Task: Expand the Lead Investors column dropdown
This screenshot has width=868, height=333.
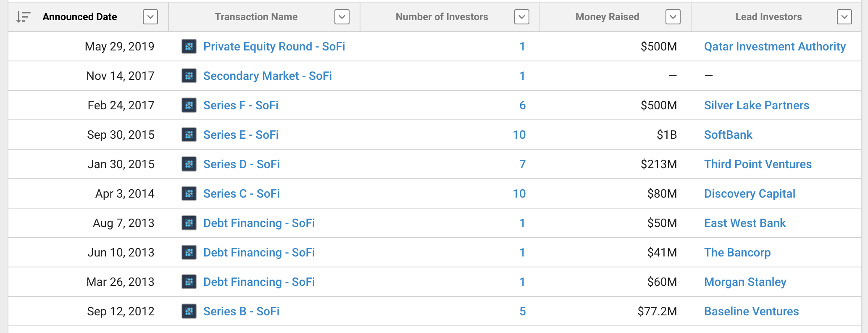Action: click(x=844, y=17)
